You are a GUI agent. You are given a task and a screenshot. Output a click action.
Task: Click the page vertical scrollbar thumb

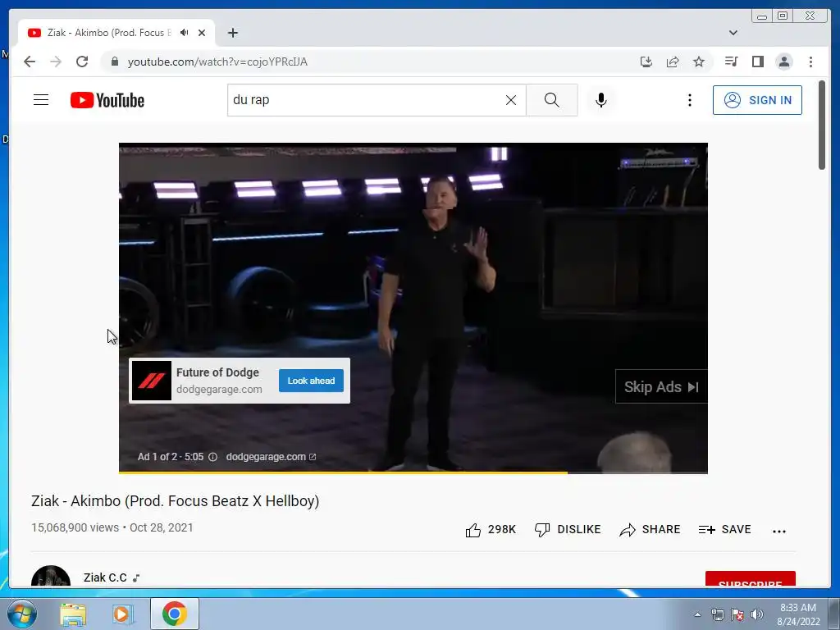point(822,125)
